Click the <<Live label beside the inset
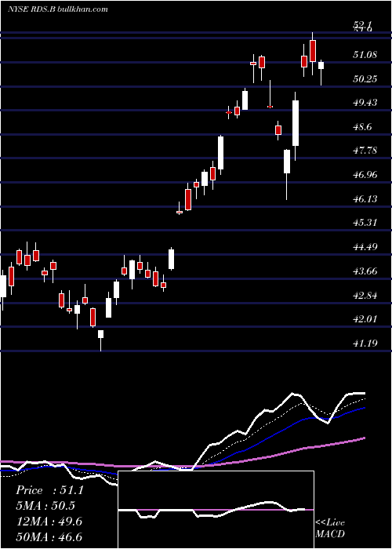The width and height of the screenshot is (392, 549). coord(330,523)
